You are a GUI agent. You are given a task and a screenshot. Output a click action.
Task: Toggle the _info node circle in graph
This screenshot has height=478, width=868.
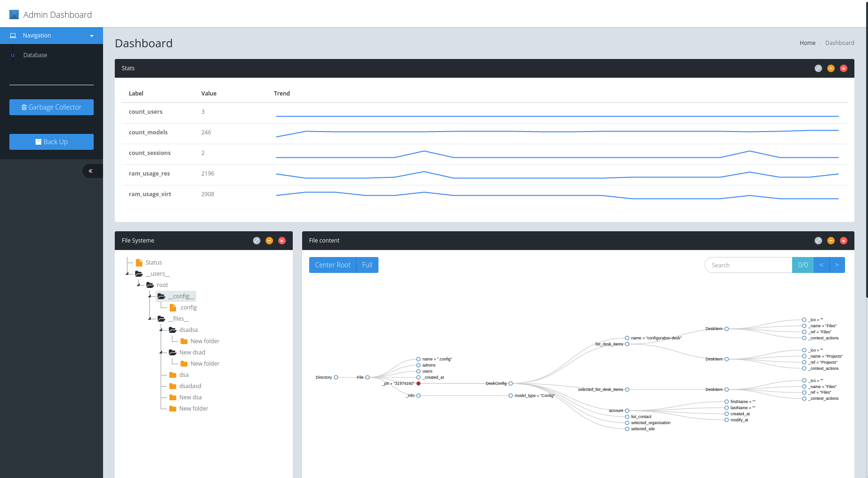coord(418,395)
